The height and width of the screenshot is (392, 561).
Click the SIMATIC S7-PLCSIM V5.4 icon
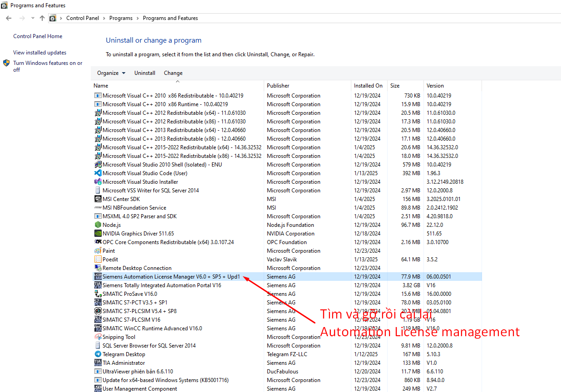point(98,311)
